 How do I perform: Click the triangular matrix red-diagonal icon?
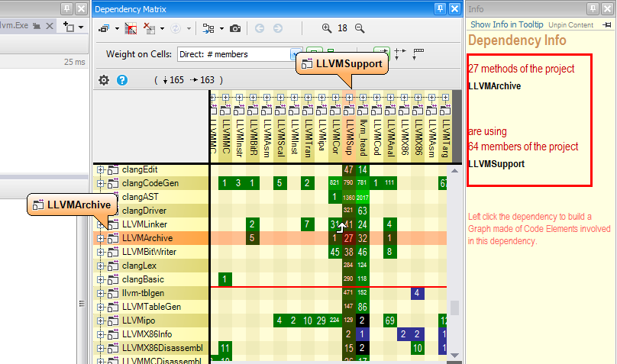click(x=131, y=28)
